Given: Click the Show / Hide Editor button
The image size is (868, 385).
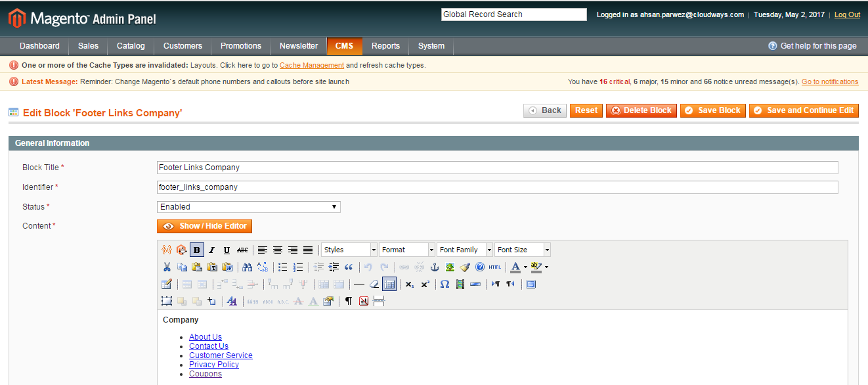Looking at the screenshot, I should coord(204,226).
